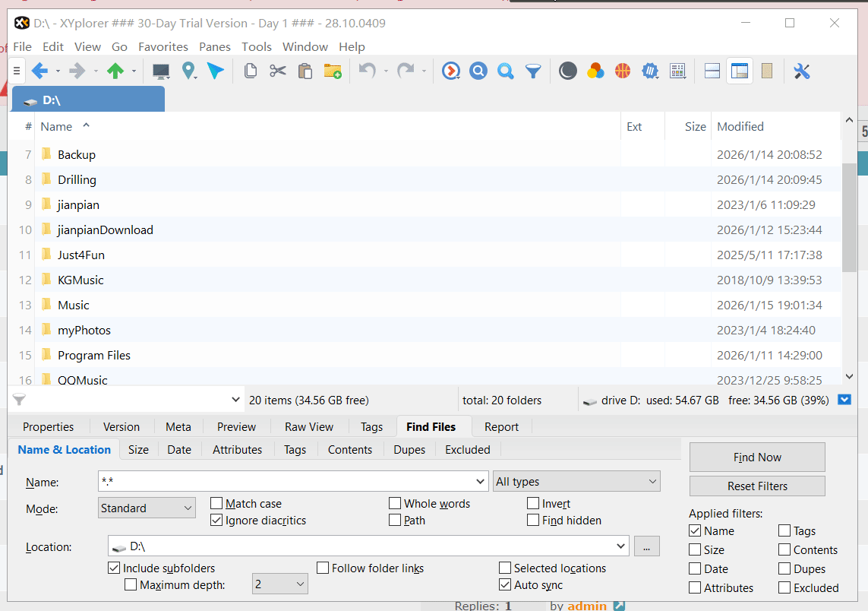Create a new folder from toolbar
Image resolution: width=868 pixels, height=611 pixels.
[333, 71]
